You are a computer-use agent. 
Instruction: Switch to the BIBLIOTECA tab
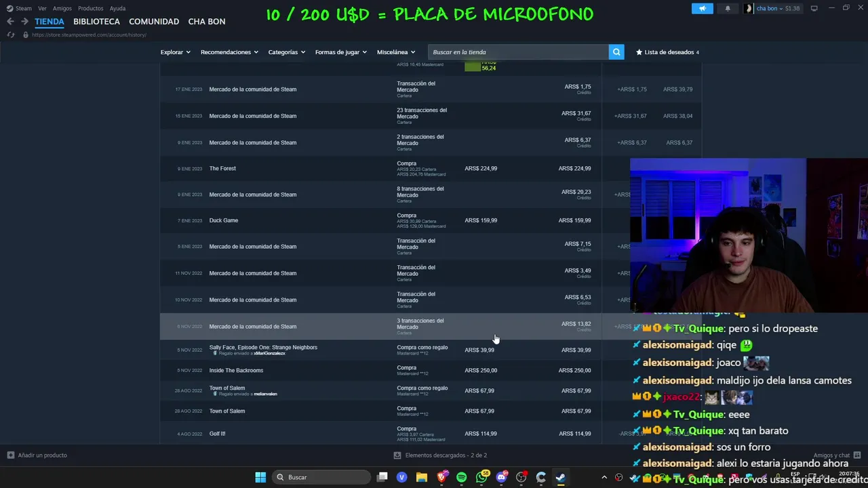pos(96,22)
